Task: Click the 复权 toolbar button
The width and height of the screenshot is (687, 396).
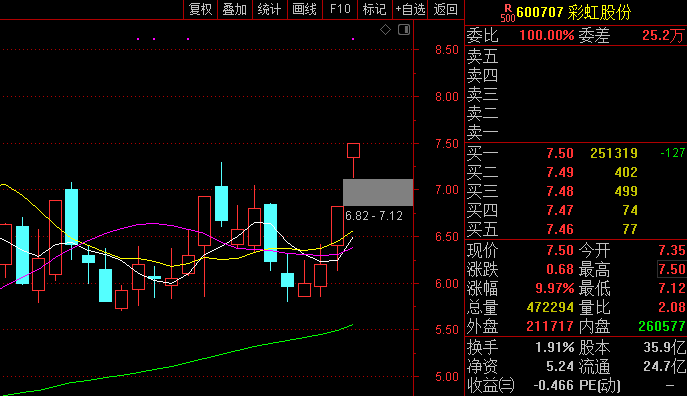Action: [200, 9]
